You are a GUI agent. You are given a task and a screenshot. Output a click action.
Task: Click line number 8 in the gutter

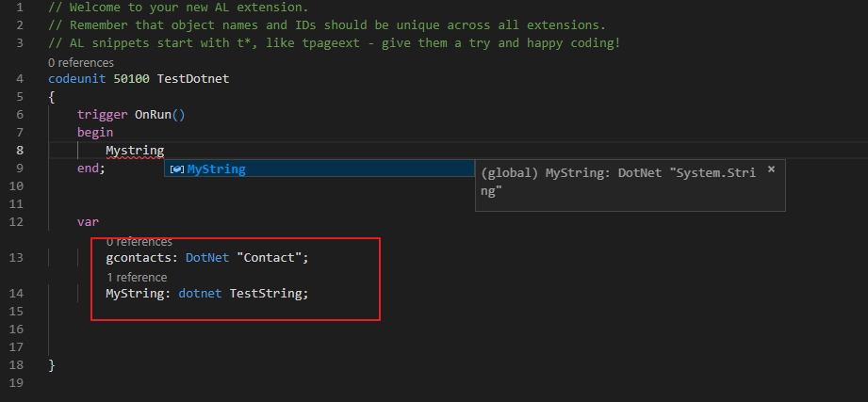[x=20, y=151]
